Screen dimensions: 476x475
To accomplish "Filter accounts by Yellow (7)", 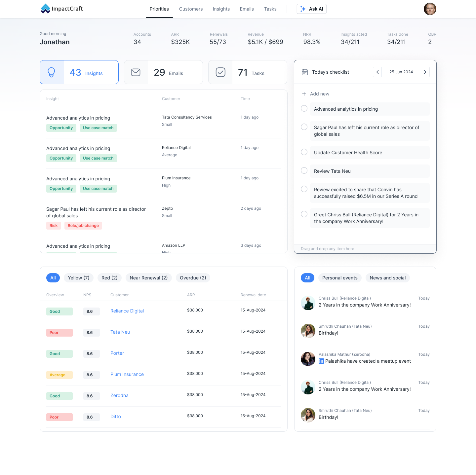I will 79,278.
